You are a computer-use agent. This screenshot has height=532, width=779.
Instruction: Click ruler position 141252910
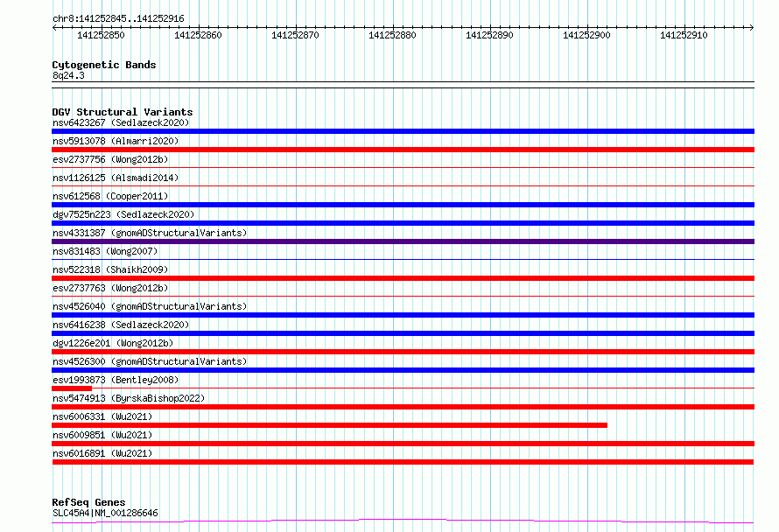tap(684, 35)
